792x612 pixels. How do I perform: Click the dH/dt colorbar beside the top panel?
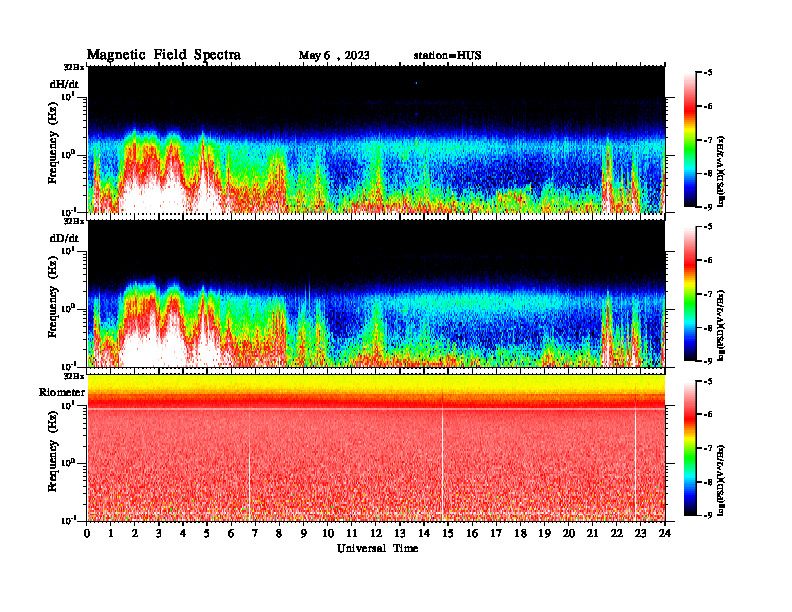(x=690, y=140)
